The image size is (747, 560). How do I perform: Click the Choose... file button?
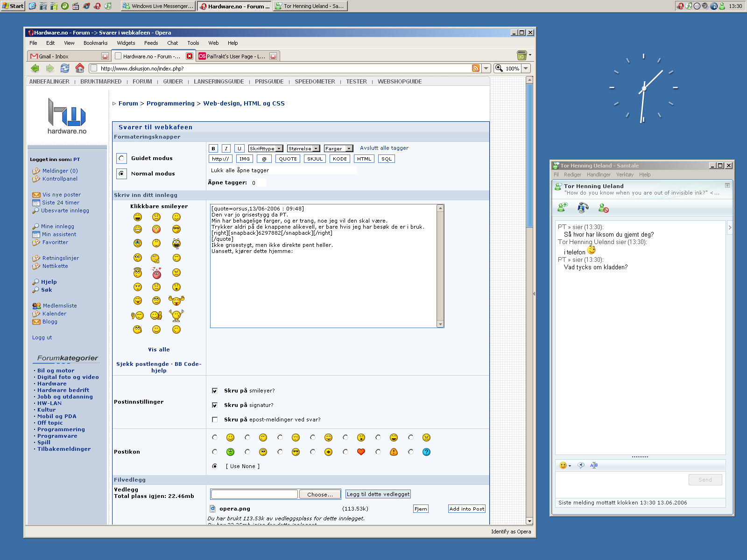click(x=320, y=494)
